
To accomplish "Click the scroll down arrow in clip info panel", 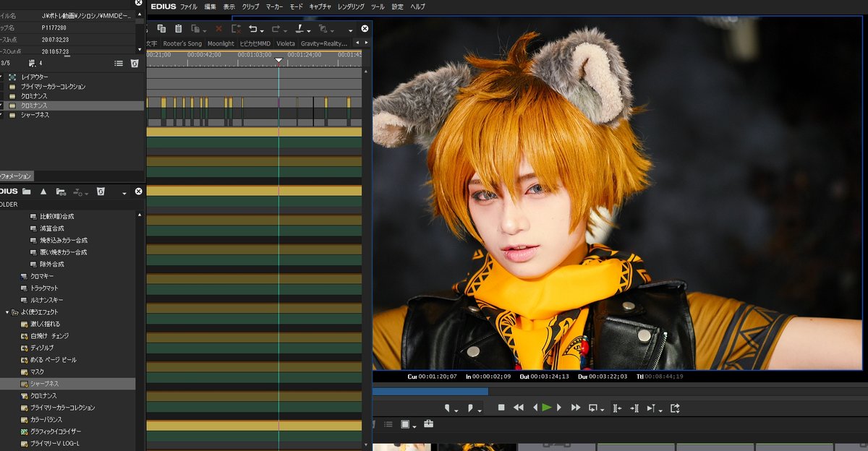I will tap(140, 49).
